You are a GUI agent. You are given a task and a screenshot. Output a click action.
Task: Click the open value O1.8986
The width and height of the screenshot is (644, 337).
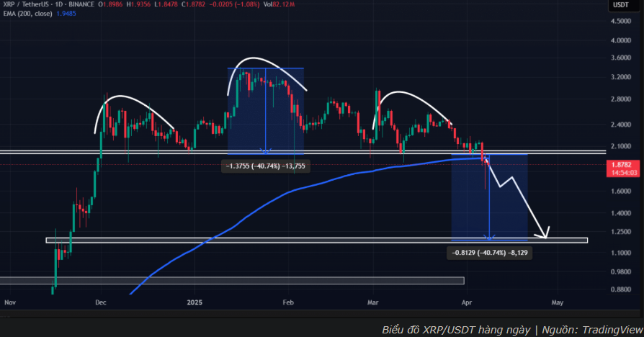coord(109,4)
